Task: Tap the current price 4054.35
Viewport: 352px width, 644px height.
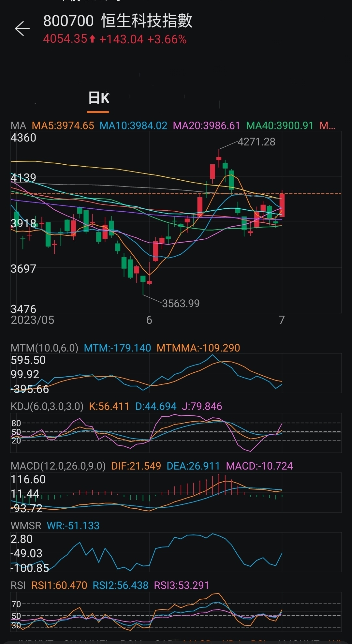Action: tap(65, 39)
